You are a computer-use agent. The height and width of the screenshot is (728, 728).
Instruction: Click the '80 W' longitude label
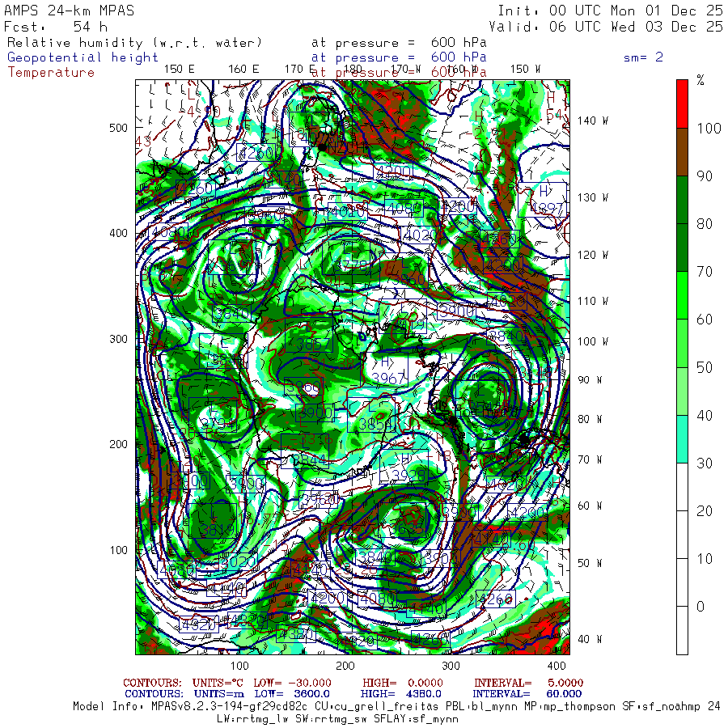tap(590, 419)
